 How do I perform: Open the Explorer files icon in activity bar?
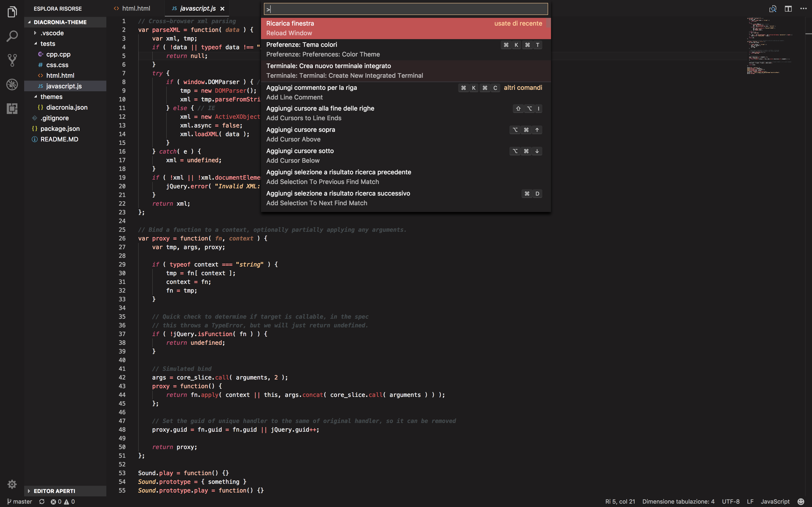tap(12, 12)
